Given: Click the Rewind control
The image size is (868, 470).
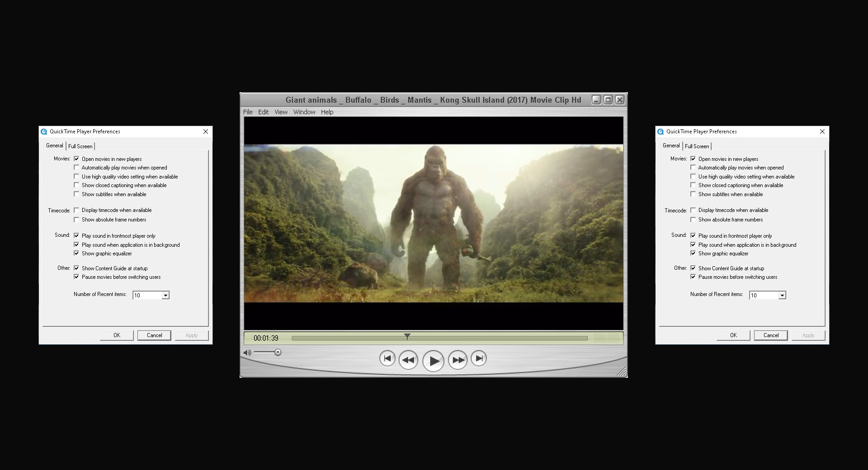Looking at the screenshot, I should pyautogui.click(x=408, y=360).
